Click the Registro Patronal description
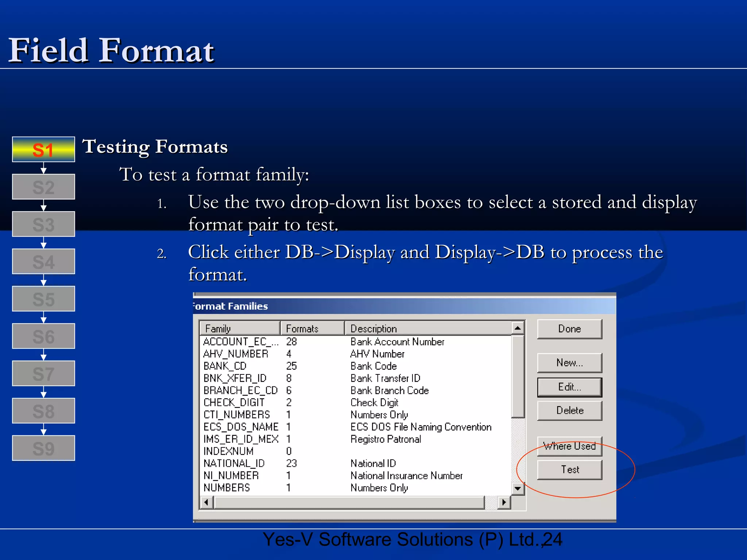Viewport: 747px width, 560px height. click(x=386, y=439)
